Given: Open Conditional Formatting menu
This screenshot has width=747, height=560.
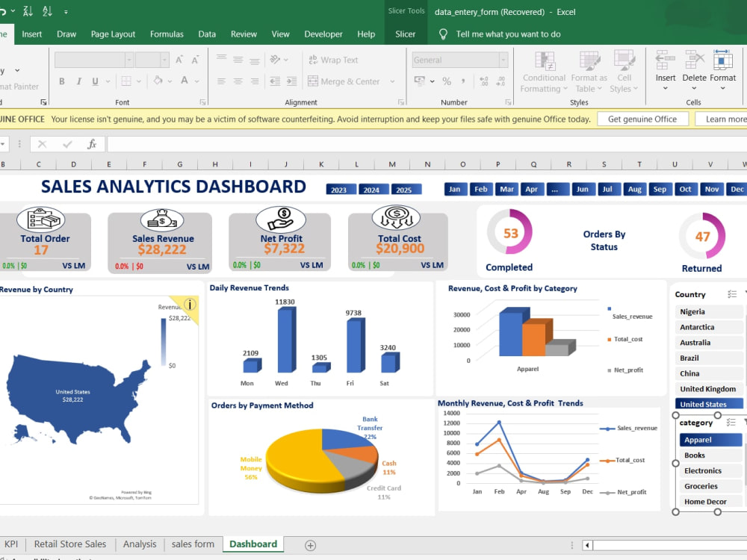Looking at the screenshot, I should 544,72.
